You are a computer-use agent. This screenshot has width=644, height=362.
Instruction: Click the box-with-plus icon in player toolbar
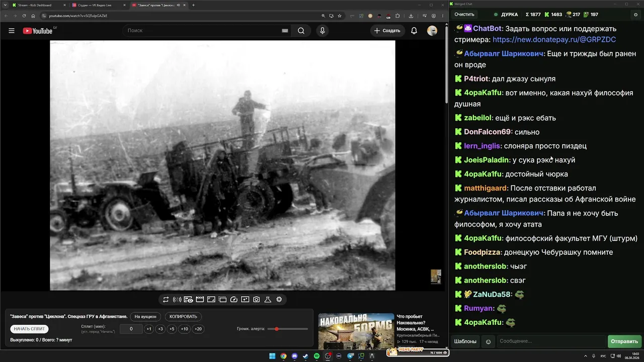pos(245,300)
